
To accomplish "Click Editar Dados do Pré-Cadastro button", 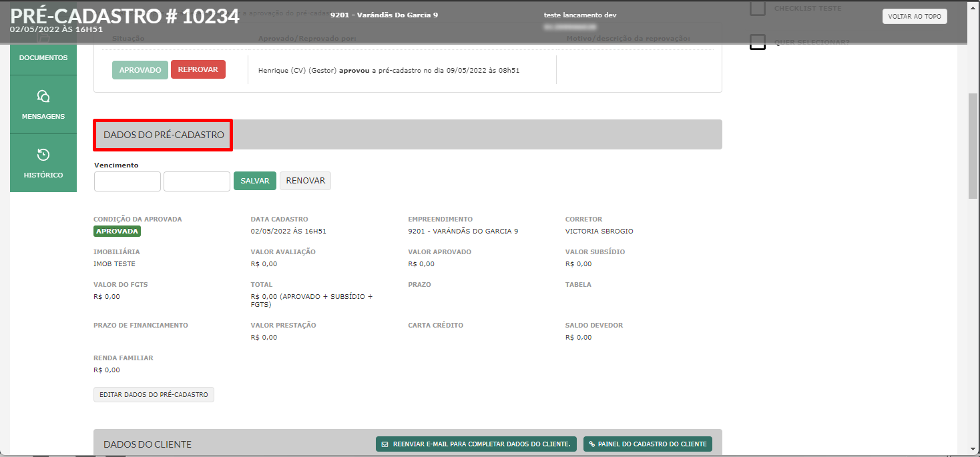I will [x=154, y=395].
